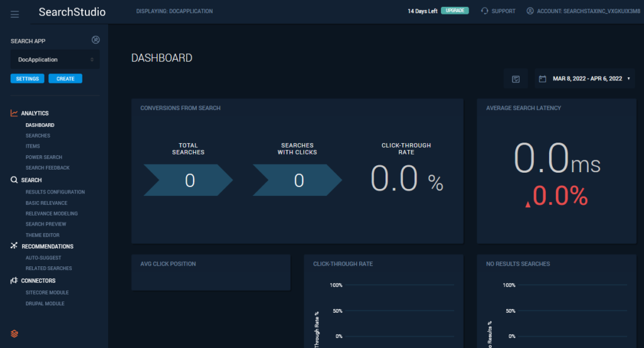Click the blue SETTINGS button
644x348 pixels.
click(x=27, y=79)
